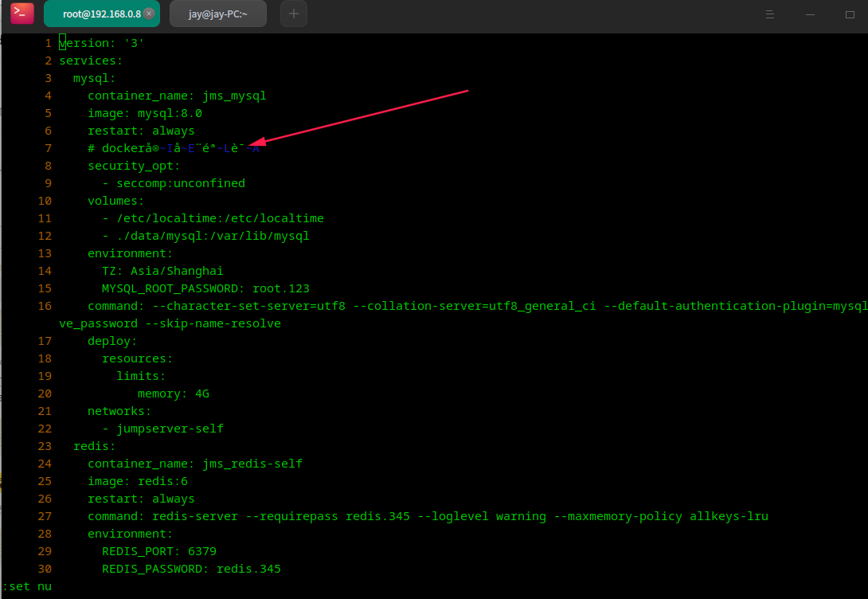Viewport: 868px width, 599px height.
Task: Click the "redis:" service key
Action: (94, 446)
